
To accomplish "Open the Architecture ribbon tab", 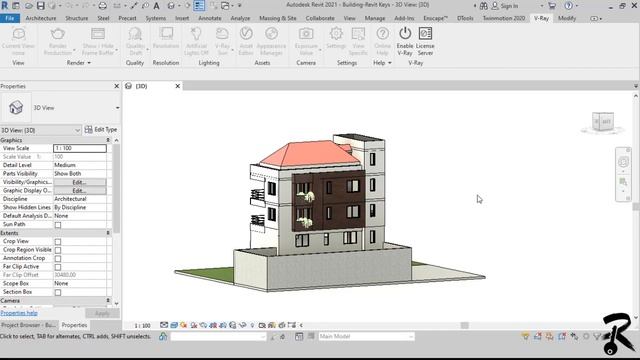I will pos(41,18).
